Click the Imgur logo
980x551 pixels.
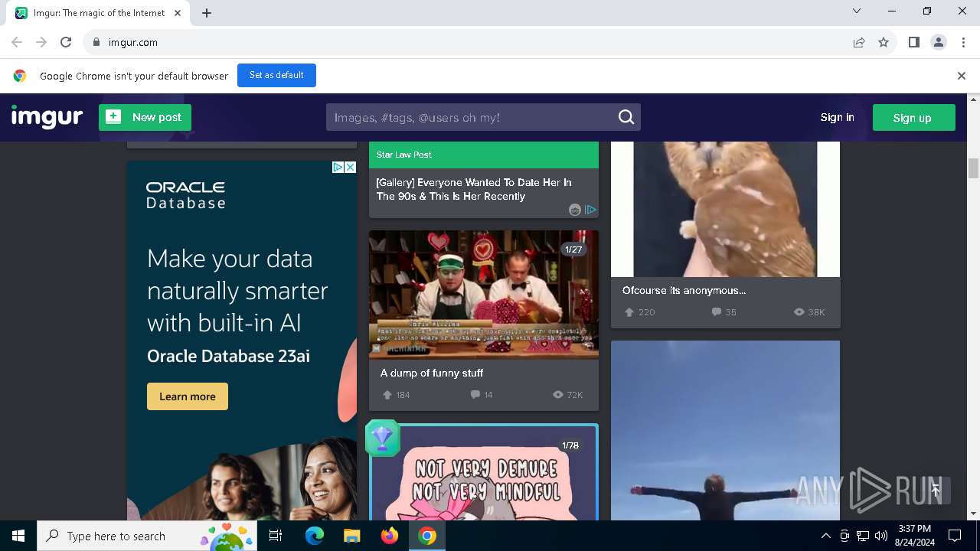[x=47, y=117]
